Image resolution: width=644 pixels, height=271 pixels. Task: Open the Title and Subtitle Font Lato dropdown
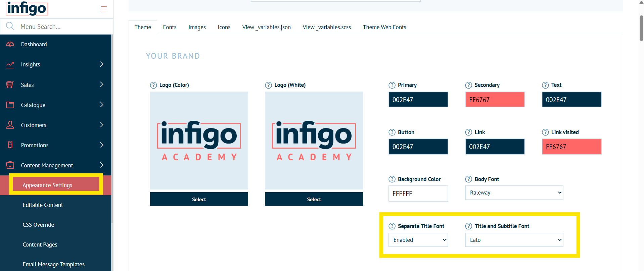coord(514,240)
